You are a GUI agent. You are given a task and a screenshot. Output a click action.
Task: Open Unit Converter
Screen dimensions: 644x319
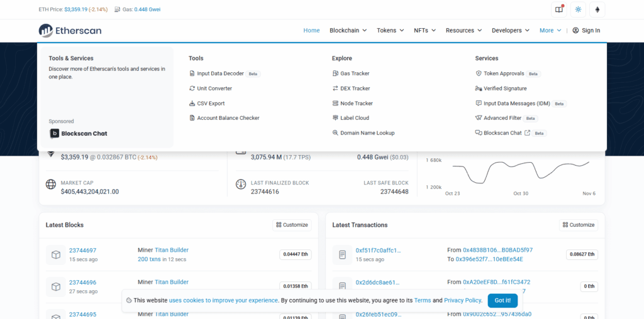(x=214, y=88)
